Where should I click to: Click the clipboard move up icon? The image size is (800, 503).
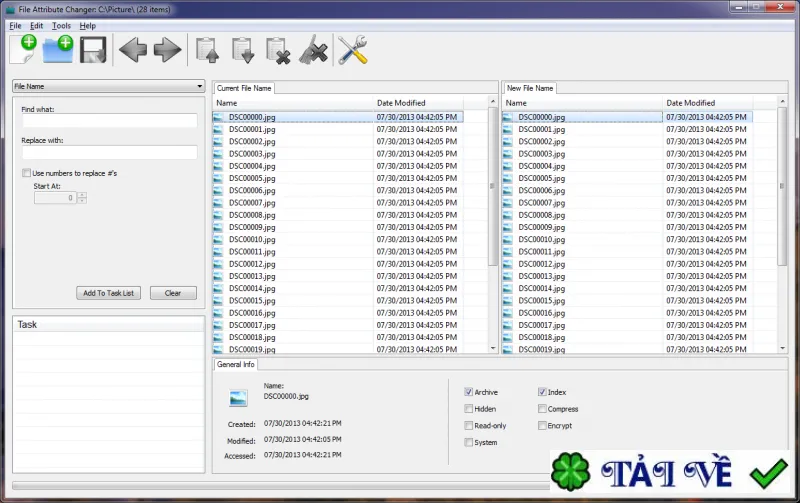coord(207,50)
